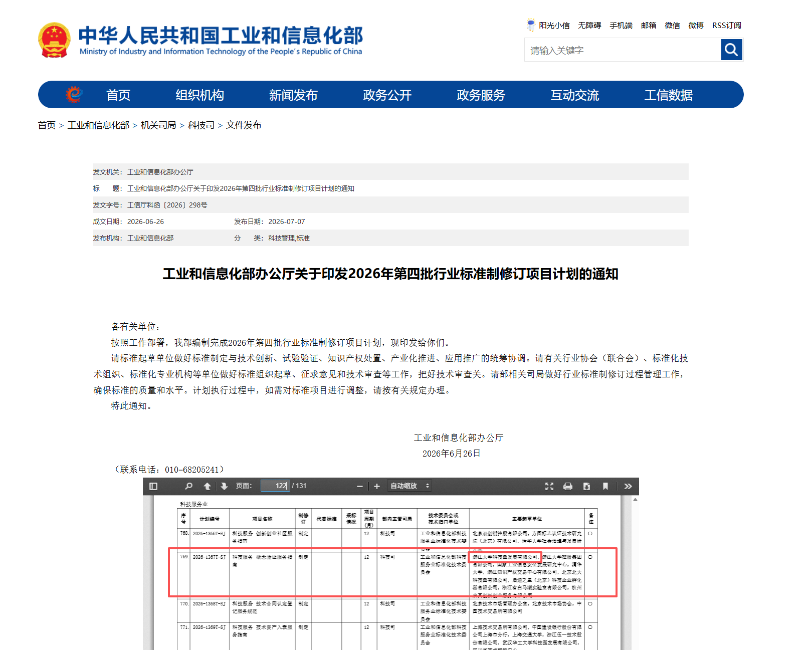Open find-in-document search in PDF viewer
This screenshot has height=650, width=812.
[188, 486]
